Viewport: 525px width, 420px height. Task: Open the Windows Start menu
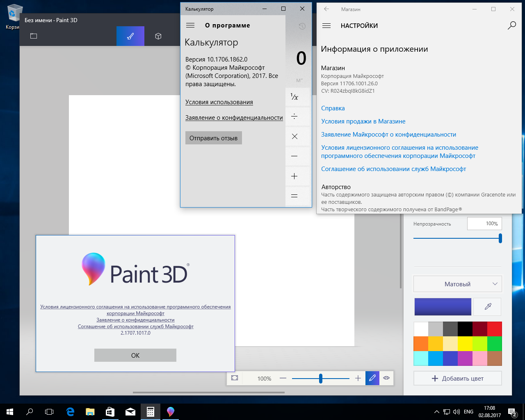click(x=10, y=412)
